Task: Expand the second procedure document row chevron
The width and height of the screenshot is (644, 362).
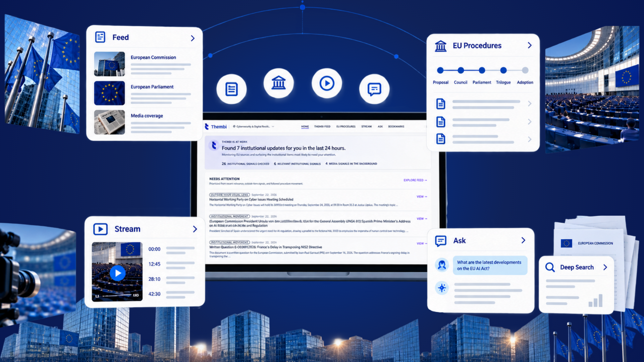Action: 530,121
